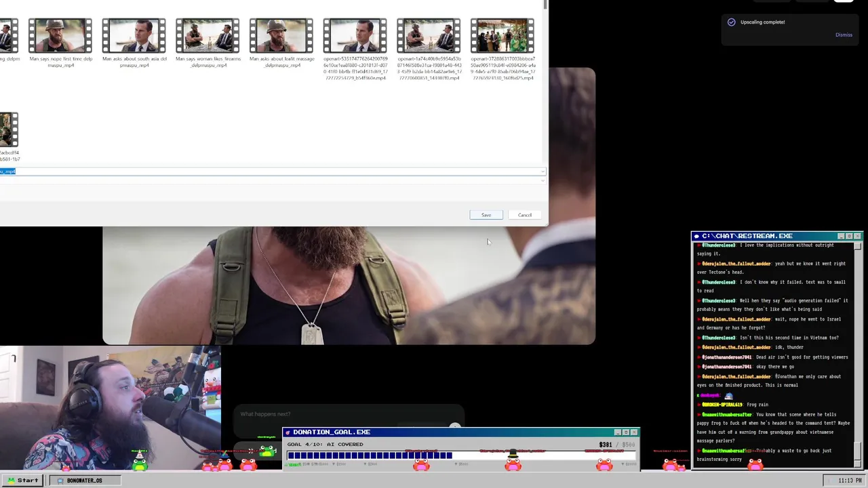Click the $381 donation amount
Screen dimensions: 868x488
[x=606, y=445]
